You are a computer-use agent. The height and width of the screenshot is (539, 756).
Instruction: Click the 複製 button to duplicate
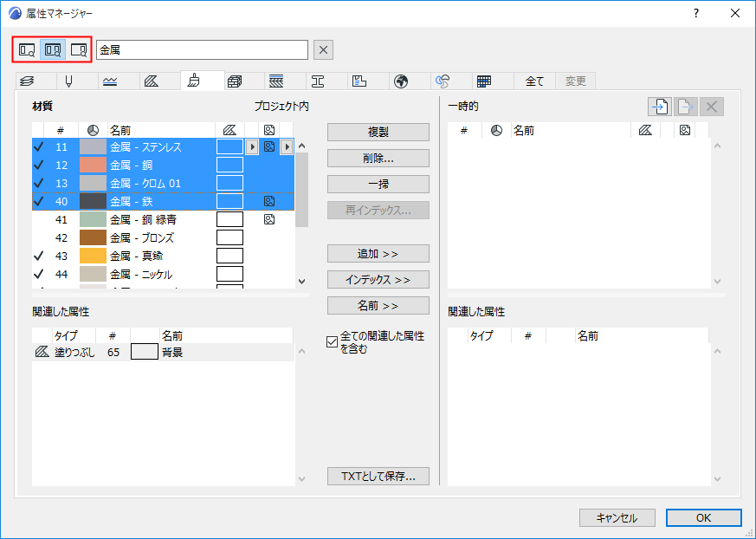tap(378, 132)
